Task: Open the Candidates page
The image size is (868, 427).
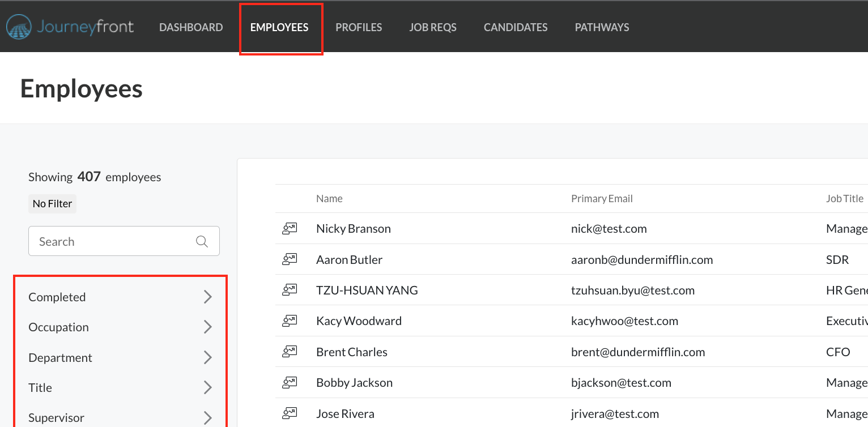Action: pyautogui.click(x=515, y=27)
